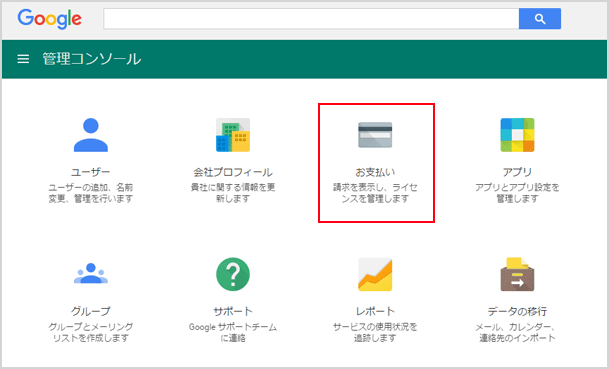Open the 会社プロフィール buildings icon

click(x=233, y=135)
